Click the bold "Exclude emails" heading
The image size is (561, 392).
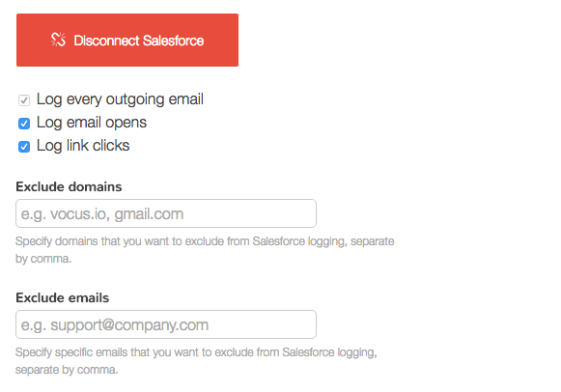point(62,297)
